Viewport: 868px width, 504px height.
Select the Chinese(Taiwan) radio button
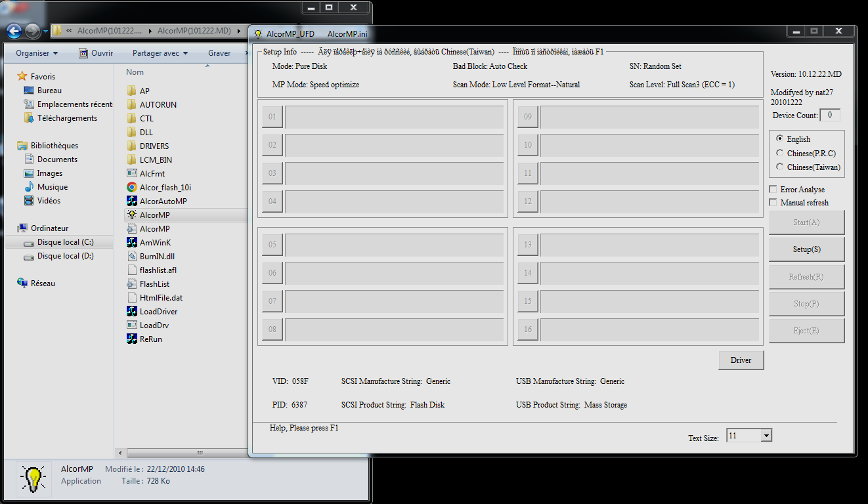pos(779,167)
